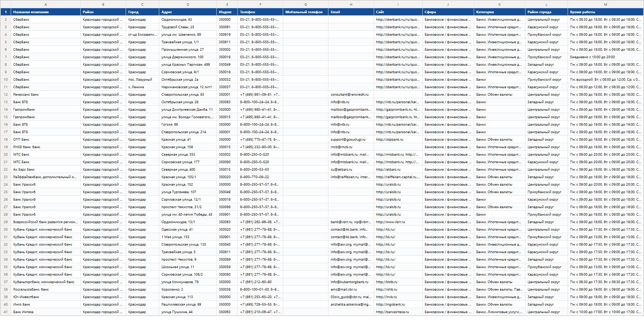
Task: Select the "Ежедневно с 10:00 до 20:00" cell
Action: click(605, 57)
